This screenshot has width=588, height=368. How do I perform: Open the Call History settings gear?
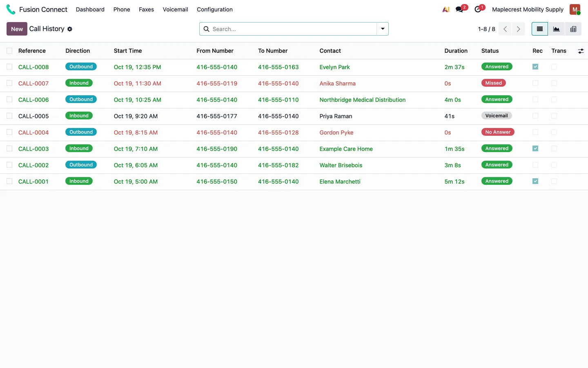click(70, 29)
